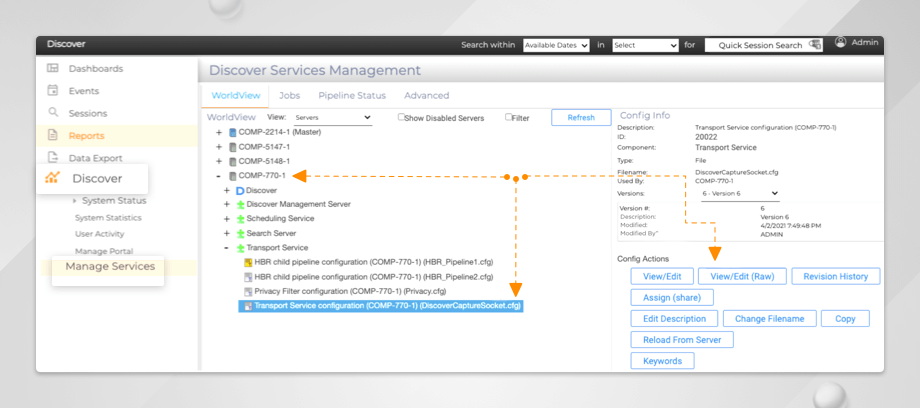Open Manage Portal in sidebar
The image size is (920, 408).
coord(104,251)
